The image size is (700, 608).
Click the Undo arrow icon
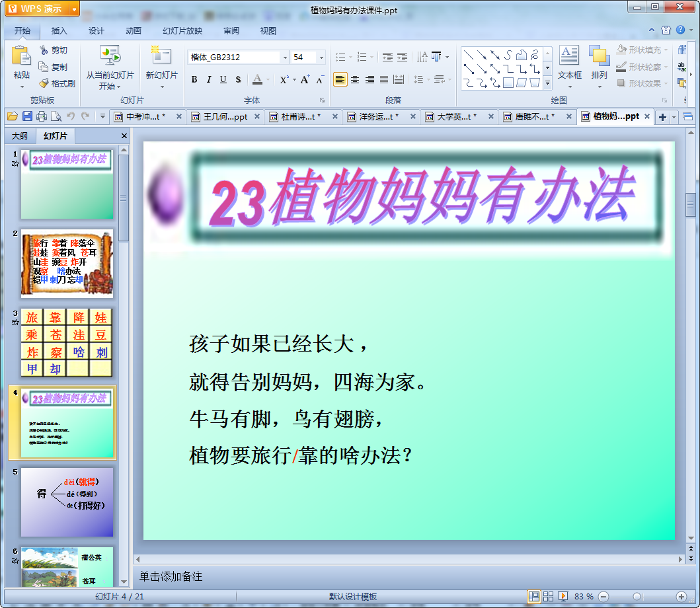(x=71, y=116)
